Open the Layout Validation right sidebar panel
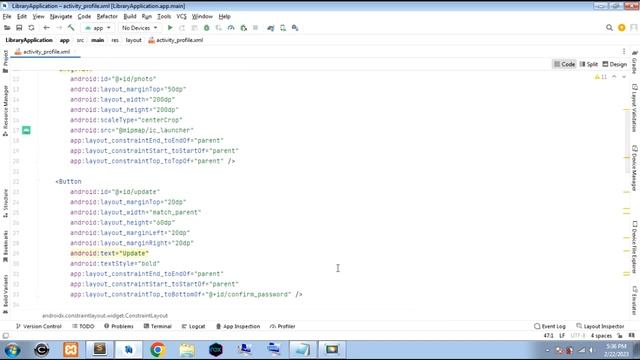Image resolution: width=640 pixels, height=360 pixels. (635, 108)
